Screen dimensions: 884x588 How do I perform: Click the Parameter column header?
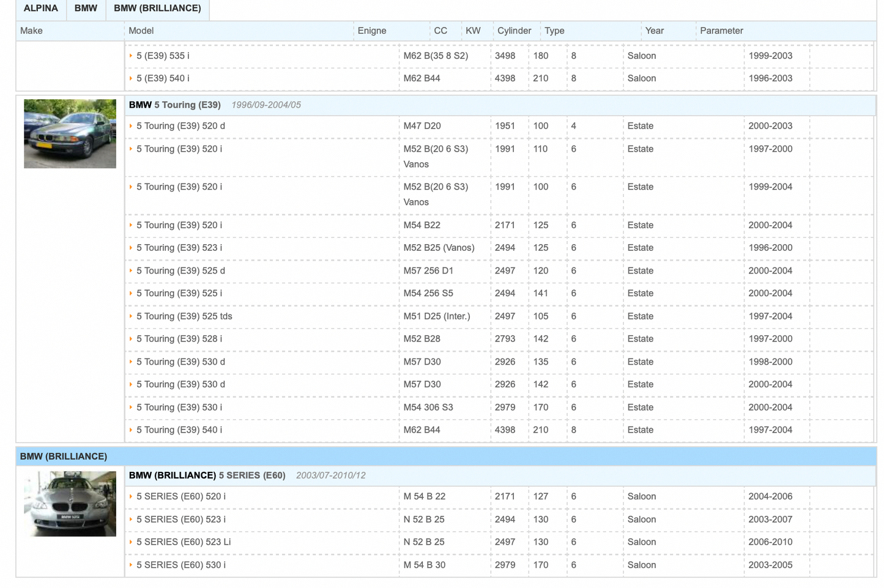click(x=722, y=31)
